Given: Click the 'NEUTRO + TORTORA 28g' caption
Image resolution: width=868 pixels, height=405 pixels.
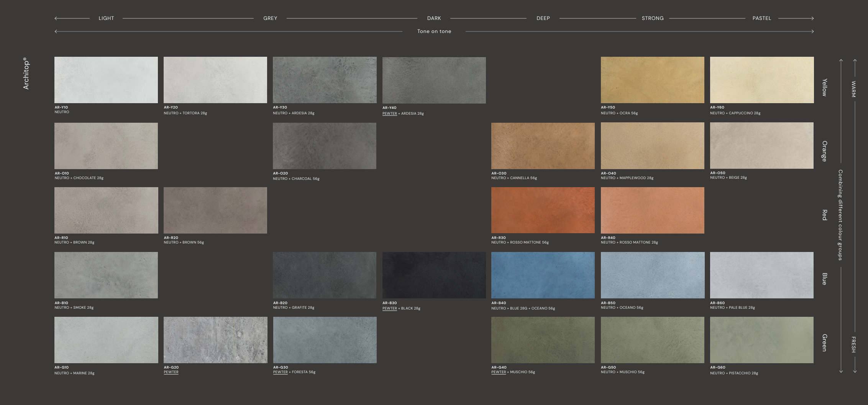Looking at the screenshot, I should pyautogui.click(x=185, y=113).
